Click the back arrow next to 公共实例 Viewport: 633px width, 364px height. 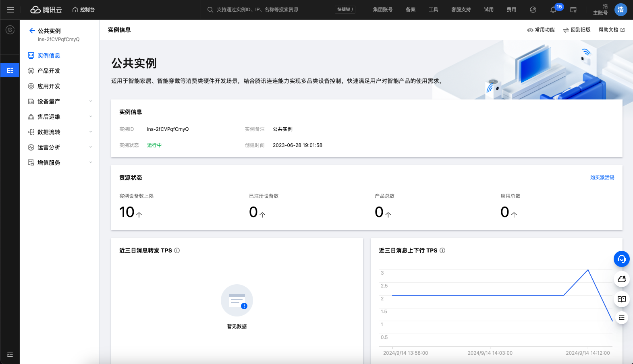click(32, 31)
